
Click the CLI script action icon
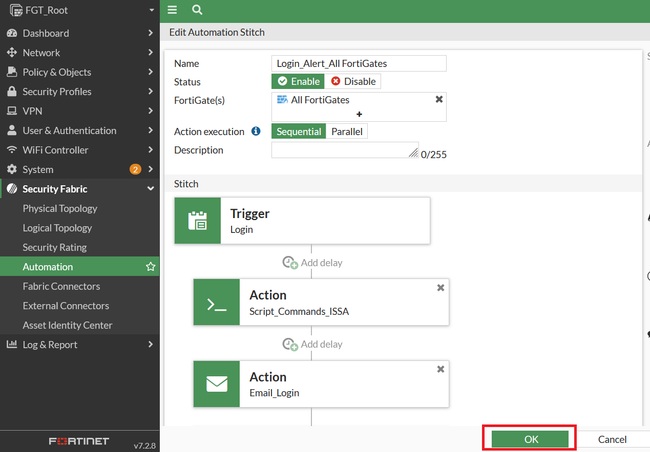click(x=217, y=302)
